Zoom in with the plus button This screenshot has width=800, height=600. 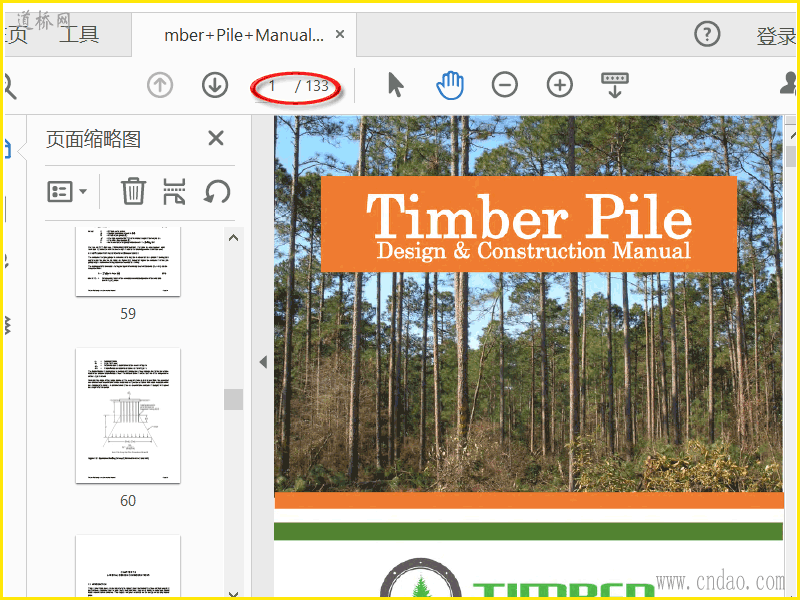(x=560, y=85)
